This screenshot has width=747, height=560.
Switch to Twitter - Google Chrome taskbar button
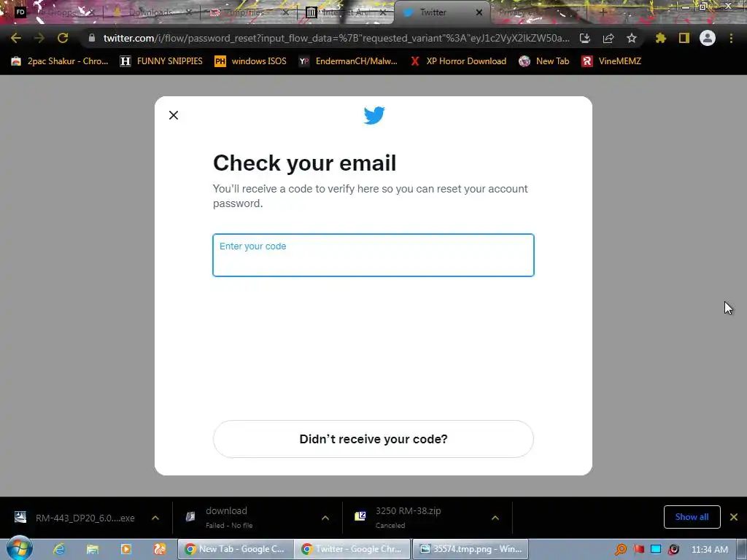[352, 549]
